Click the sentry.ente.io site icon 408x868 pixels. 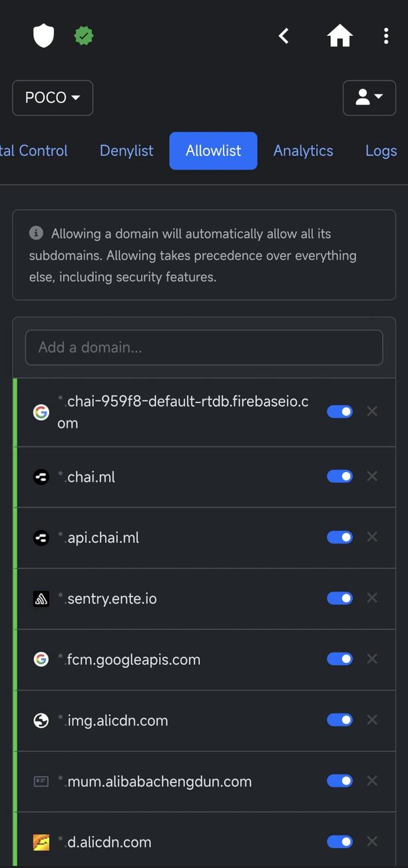tap(41, 598)
